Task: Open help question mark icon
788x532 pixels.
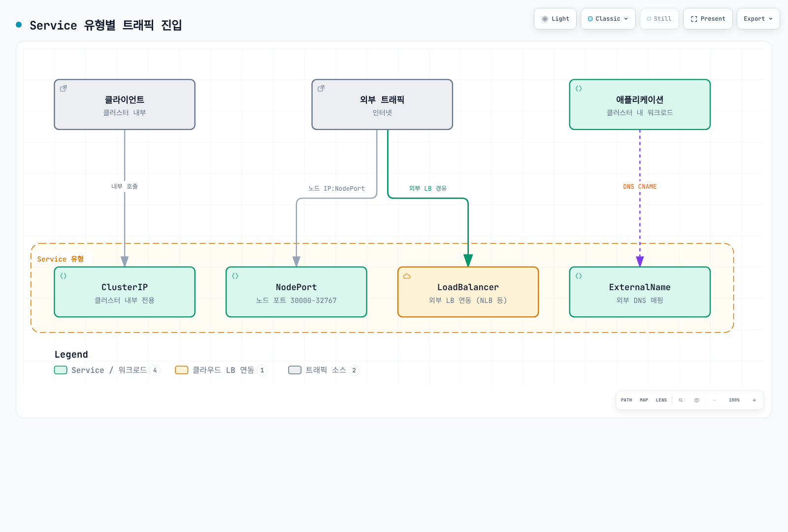Action: [x=696, y=400]
